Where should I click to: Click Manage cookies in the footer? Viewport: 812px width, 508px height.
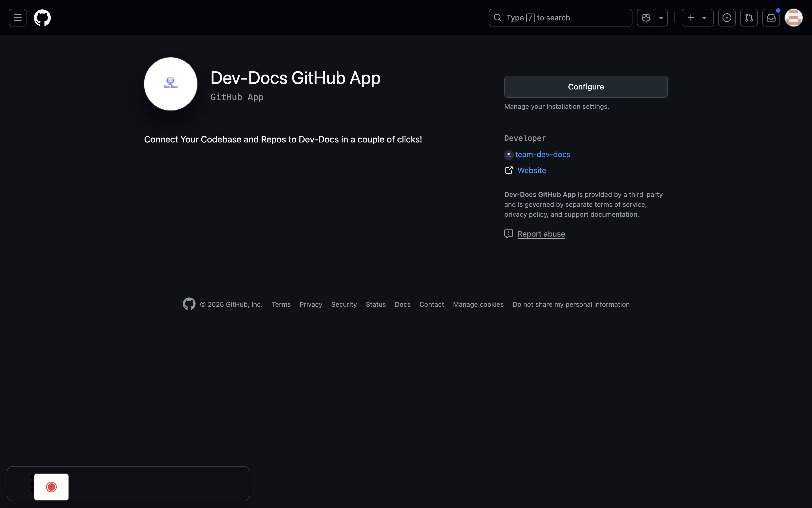pyautogui.click(x=478, y=305)
